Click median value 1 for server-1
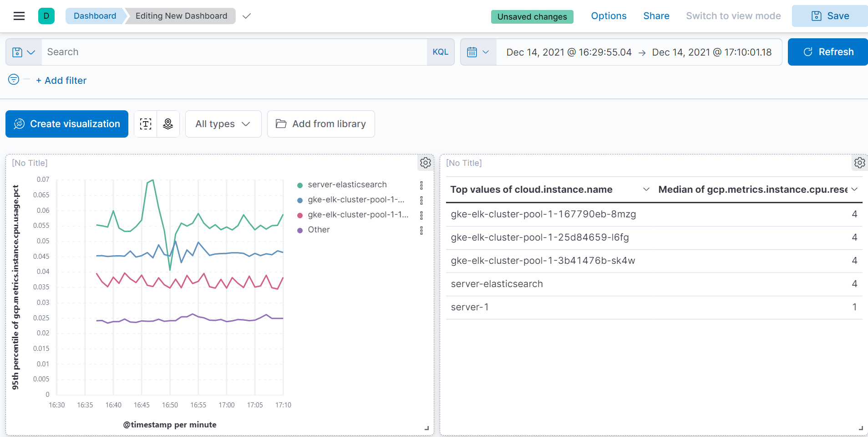This screenshot has height=437, width=868. pyautogui.click(x=854, y=307)
